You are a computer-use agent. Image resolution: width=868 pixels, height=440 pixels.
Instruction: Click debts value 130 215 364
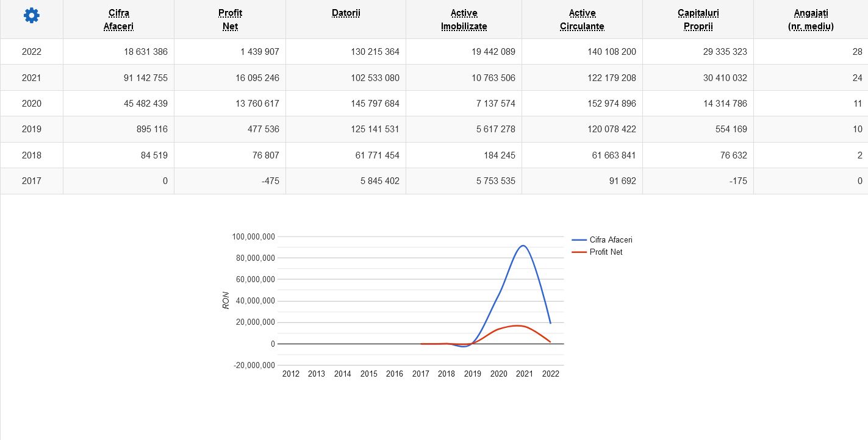tap(375, 52)
